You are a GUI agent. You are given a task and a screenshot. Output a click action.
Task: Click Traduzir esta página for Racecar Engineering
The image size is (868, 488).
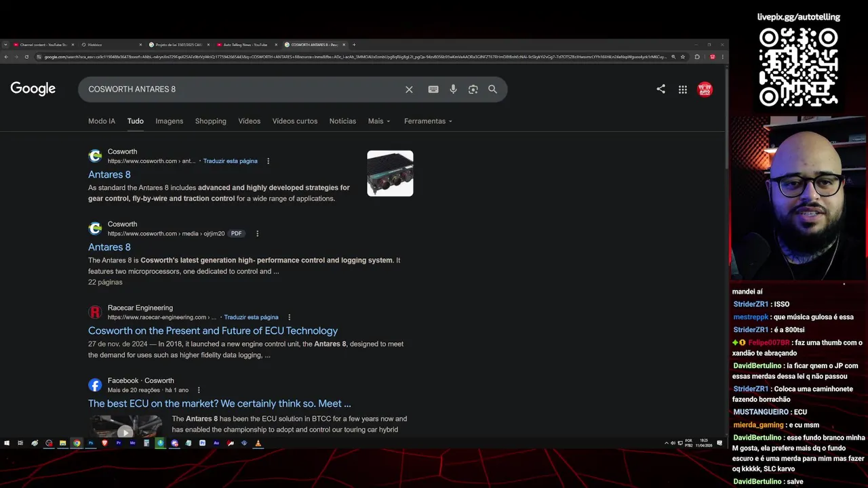click(251, 317)
